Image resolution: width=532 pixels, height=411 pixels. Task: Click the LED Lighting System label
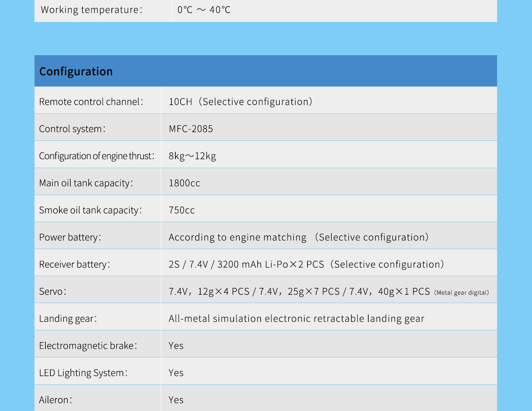point(83,373)
